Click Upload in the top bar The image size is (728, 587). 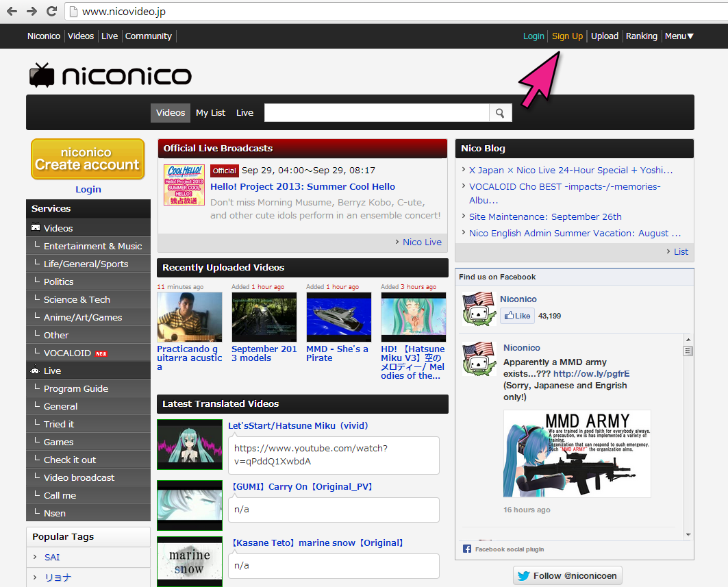pyautogui.click(x=605, y=36)
